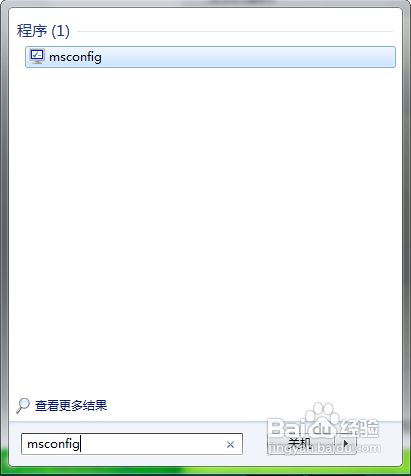Click the msconfig program icon
Viewport: 411px width, 476px height.
click(x=37, y=57)
